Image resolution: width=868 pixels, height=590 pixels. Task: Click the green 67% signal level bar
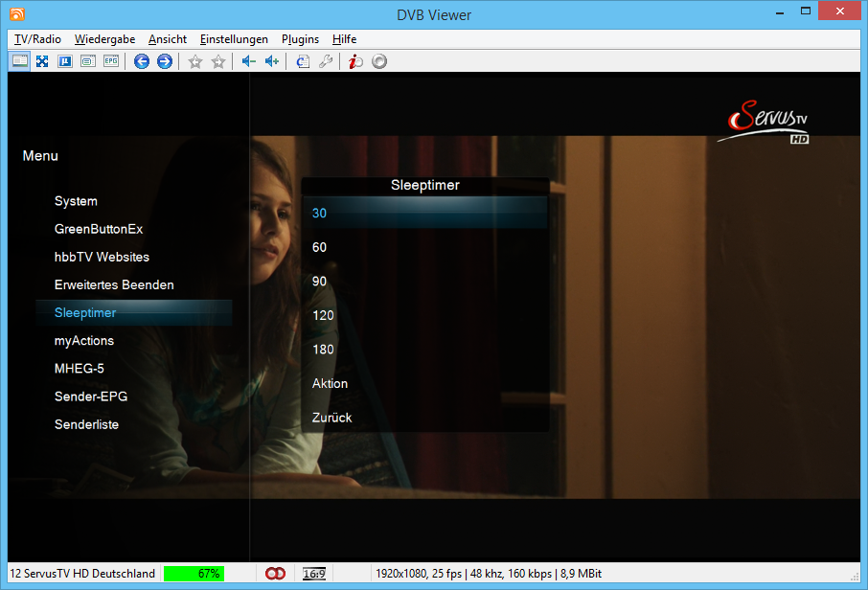pos(194,574)
